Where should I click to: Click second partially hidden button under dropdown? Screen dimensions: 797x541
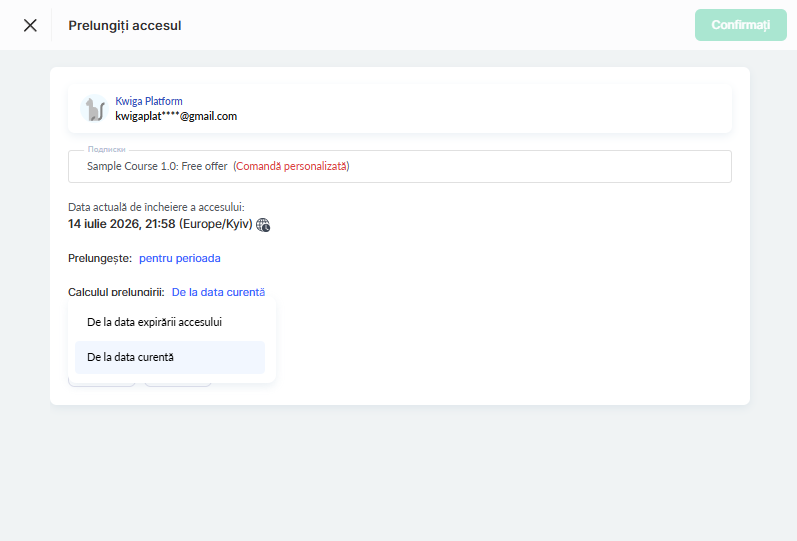coord(178,384)
